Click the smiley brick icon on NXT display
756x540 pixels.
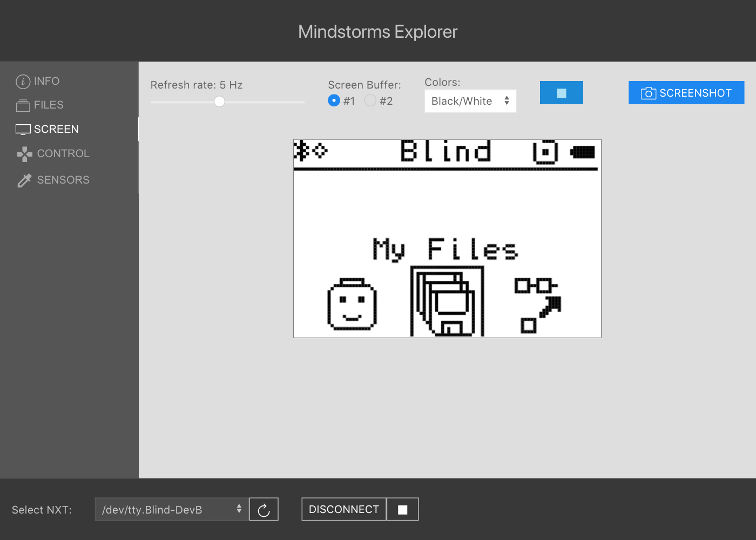352,304
